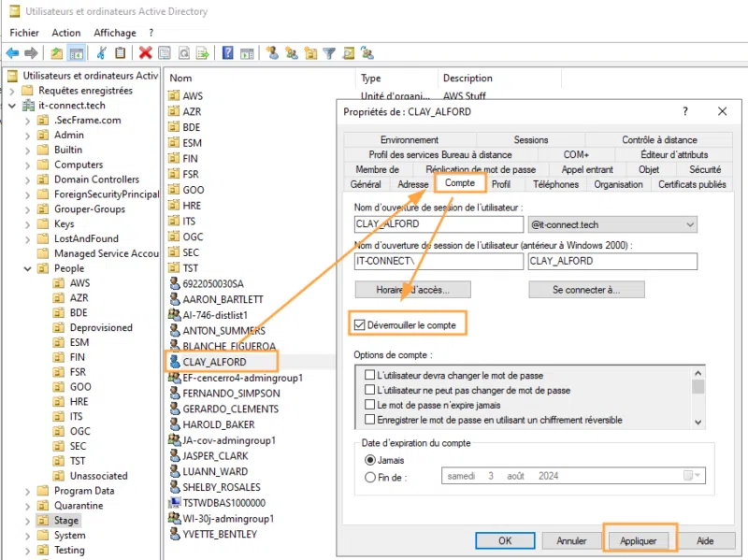Click the Refresh icon in the toolbar
Viewport: 748px width, 560px height.
click(183, 52)
